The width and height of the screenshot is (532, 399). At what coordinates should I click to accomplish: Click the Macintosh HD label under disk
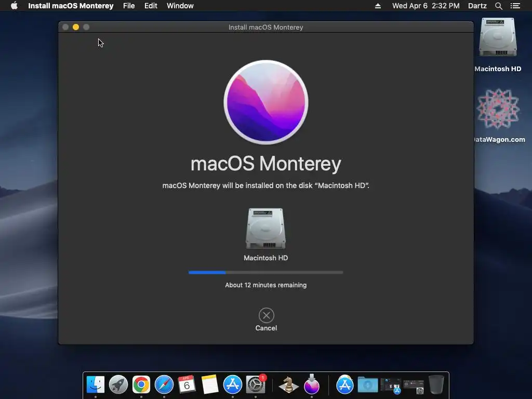[x=265, y=258]
